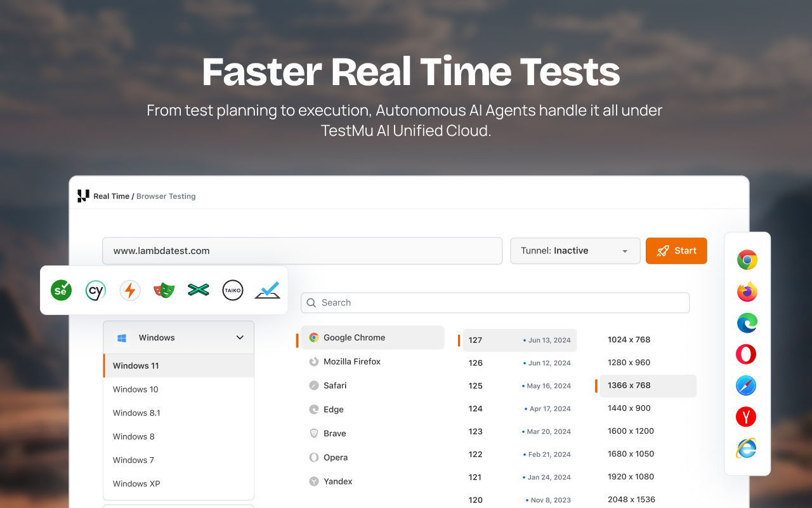Pick version 120 dated Nov 8, 2023
Image resolution: width=812 pixels, height=508 pixels.
click(x=520, y=500)
